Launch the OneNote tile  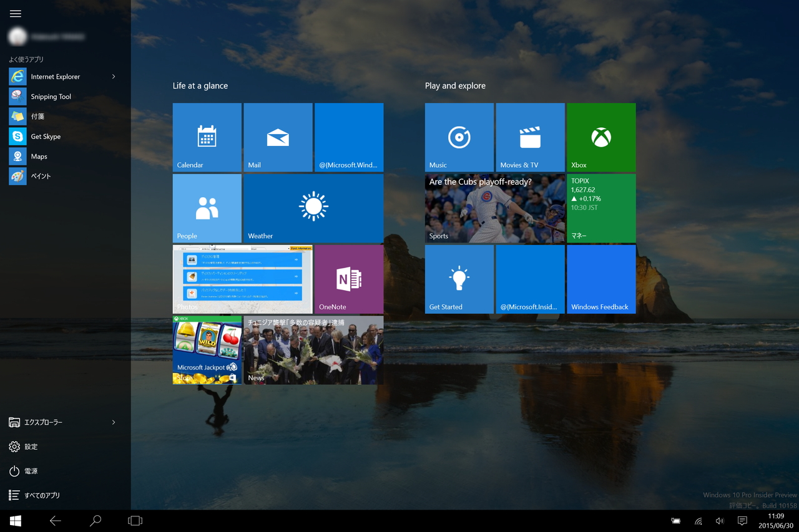pos(349,279)
